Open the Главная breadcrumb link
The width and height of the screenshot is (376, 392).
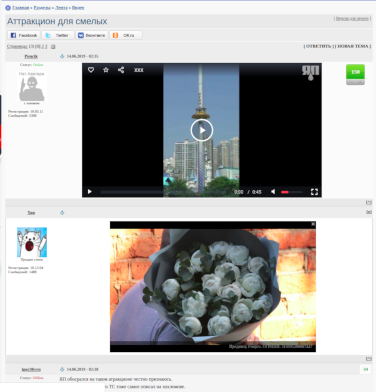pyautogui.click(x=21, y=8)
